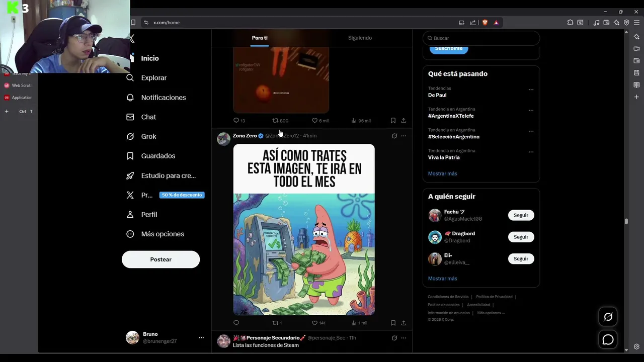Follow Eli with the Seguir button
644x362 pixels.
tap(521, 259)
